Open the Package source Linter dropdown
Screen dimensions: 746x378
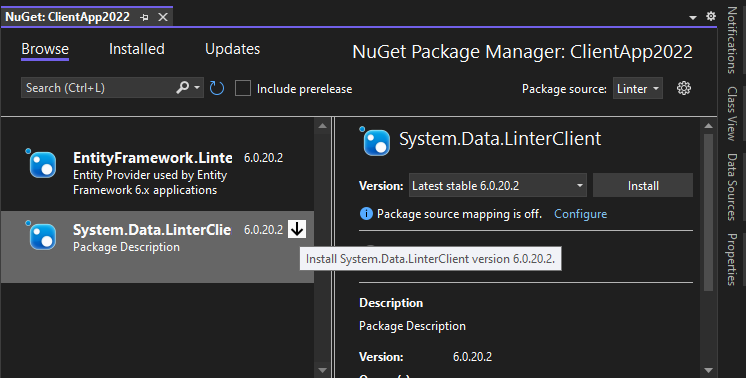pos(638,88)
